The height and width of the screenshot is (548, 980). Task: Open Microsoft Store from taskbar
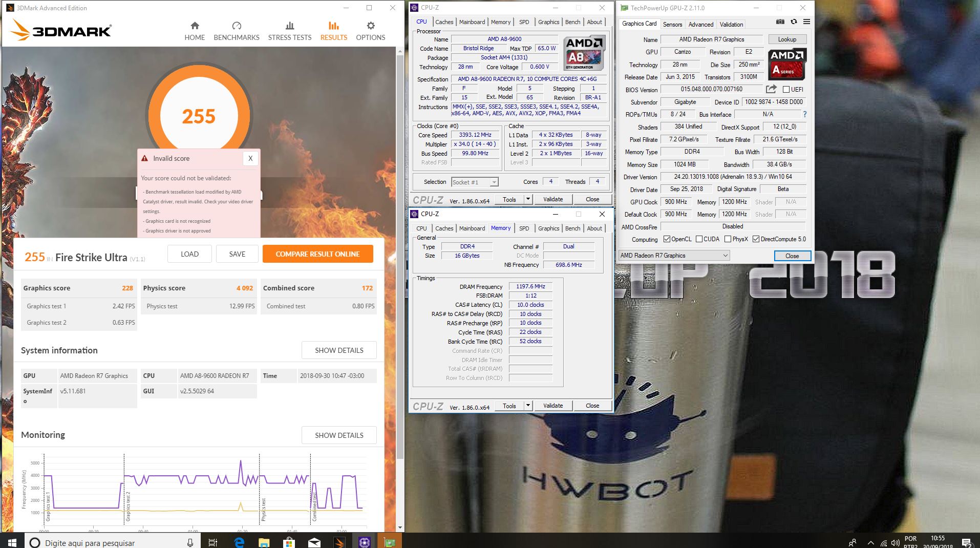tap(289, 542)
